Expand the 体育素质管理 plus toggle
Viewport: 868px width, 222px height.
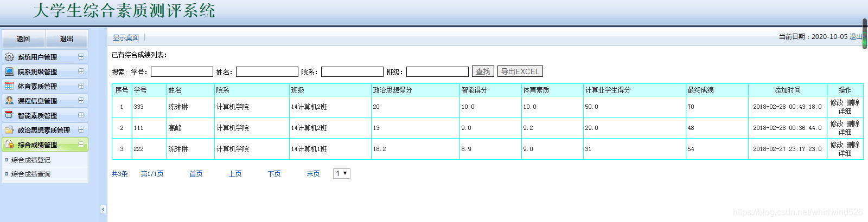(81, 86)
